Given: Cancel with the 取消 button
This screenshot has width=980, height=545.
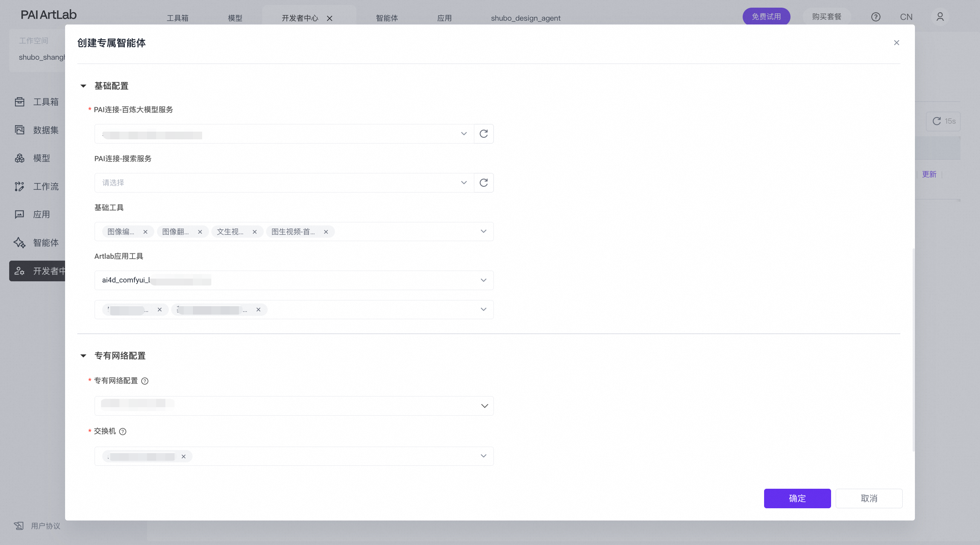Looking at the screenshot, I should coord(869,498).
